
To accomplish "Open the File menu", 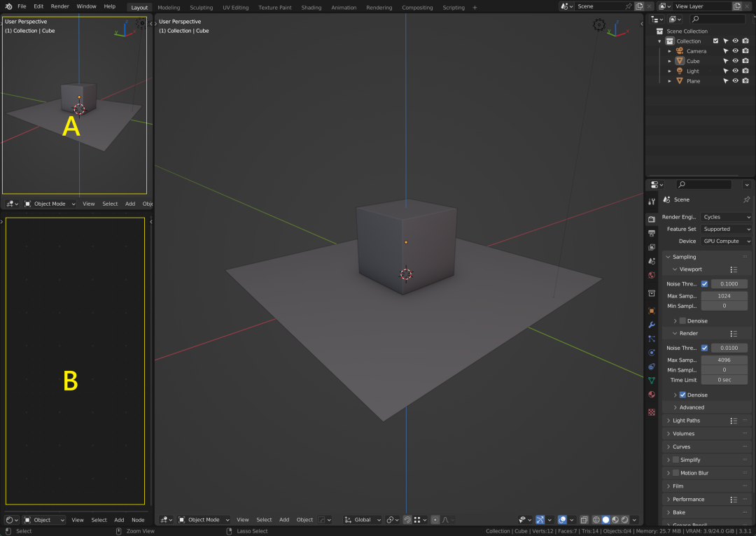I will [x=22, y=6].
